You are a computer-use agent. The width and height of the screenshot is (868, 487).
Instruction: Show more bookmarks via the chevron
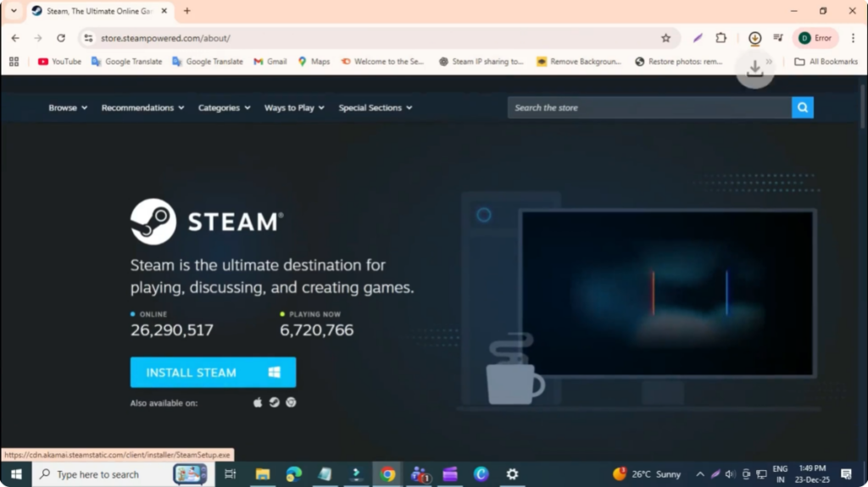[x=770, y=62]
